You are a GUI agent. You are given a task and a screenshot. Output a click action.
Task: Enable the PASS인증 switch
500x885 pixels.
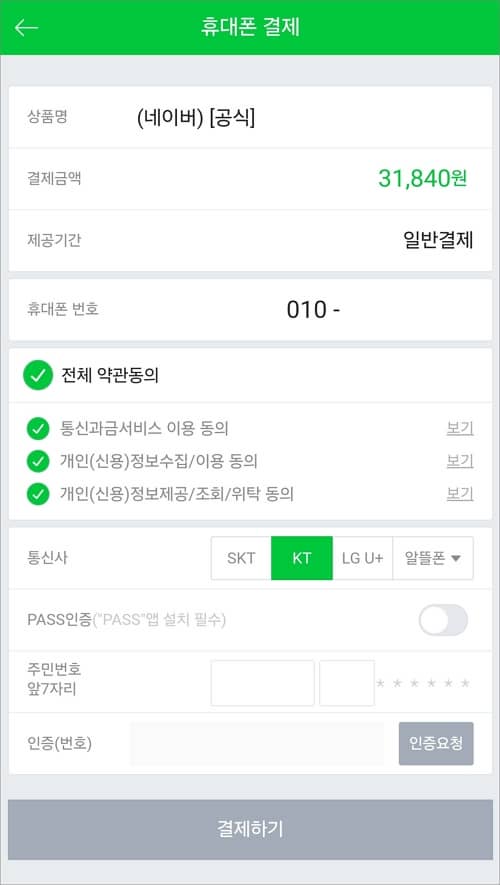(x=443, y=620)
